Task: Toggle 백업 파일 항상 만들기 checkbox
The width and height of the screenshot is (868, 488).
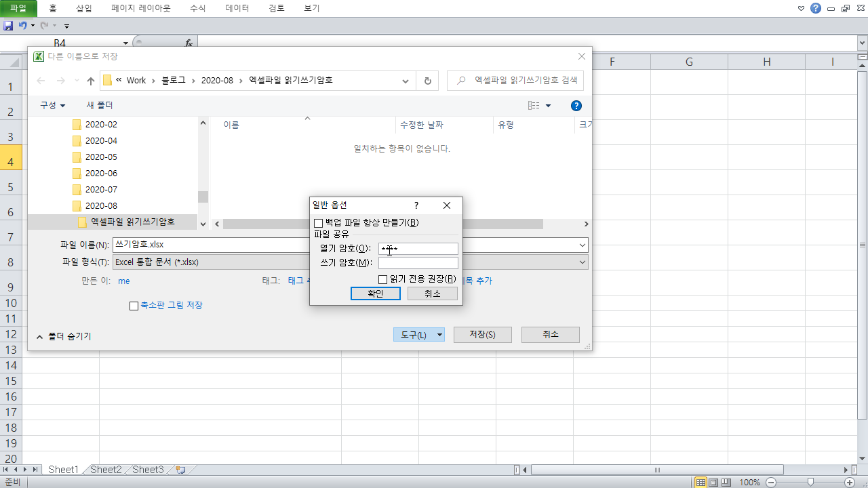Action: coord(318,223)
